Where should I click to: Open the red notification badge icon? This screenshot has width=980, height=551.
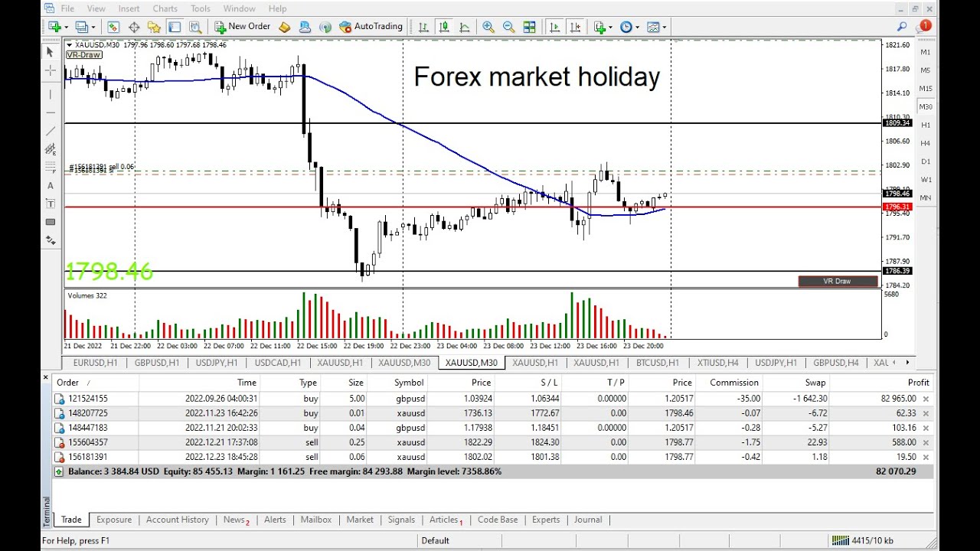pyautogui.click(x=925, y=26)
